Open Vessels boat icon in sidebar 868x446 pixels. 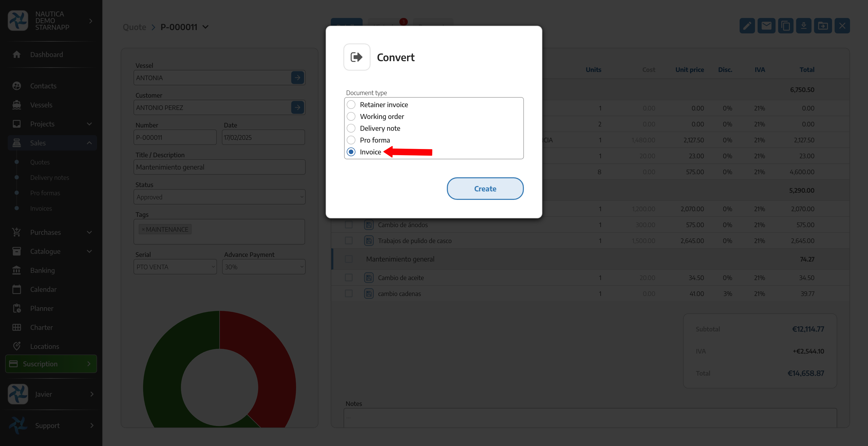pyautogui.click(x=16, y=105)
